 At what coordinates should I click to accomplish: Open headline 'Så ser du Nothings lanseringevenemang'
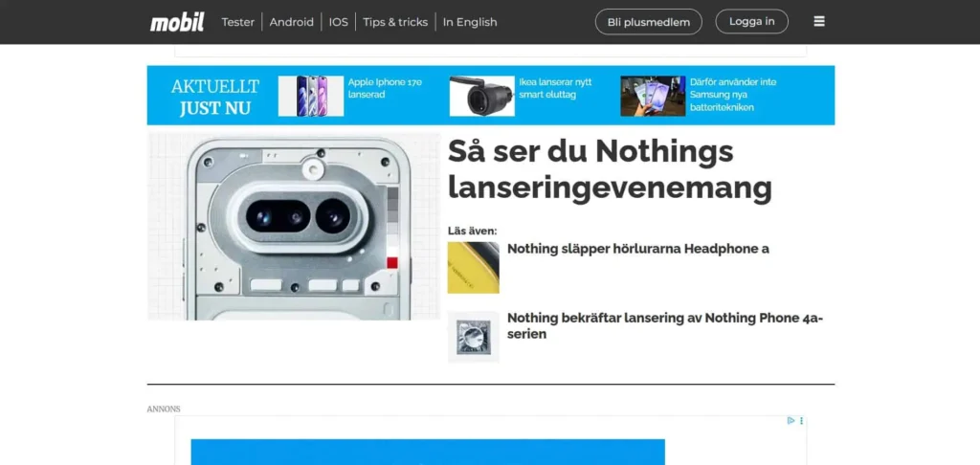point(610,168)
